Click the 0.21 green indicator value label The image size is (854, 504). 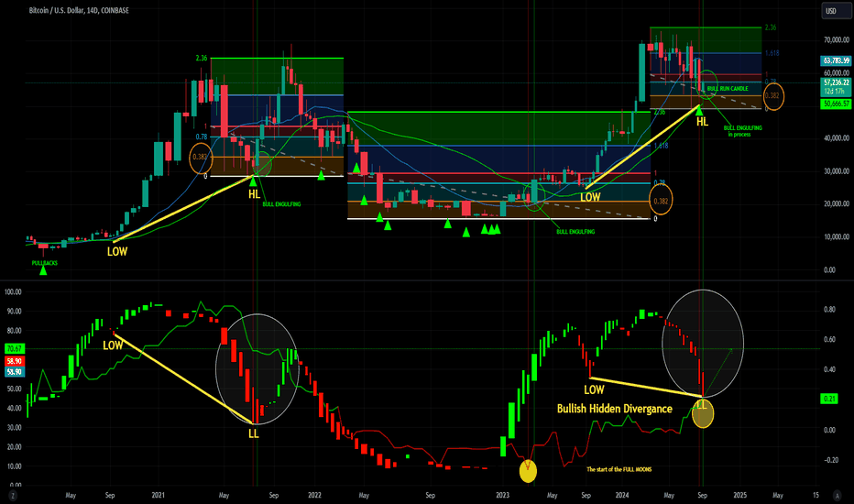point(829,399)
